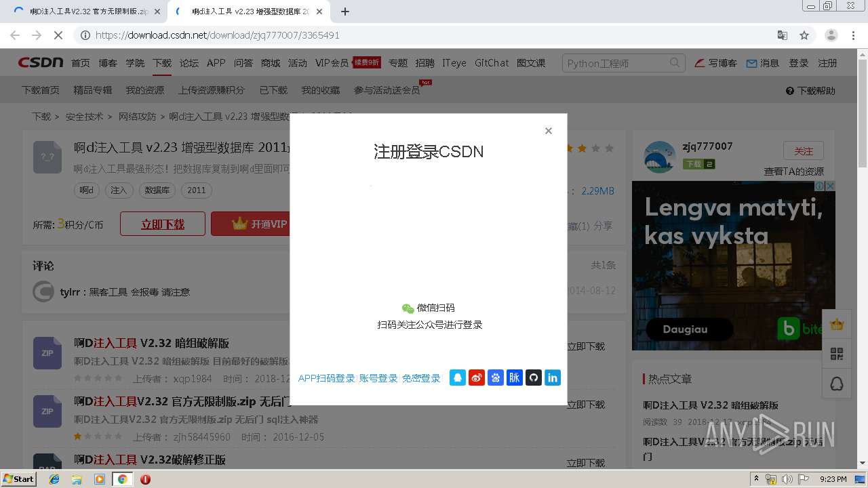
Task: Go back in browser history
Action: coord(15,35)
